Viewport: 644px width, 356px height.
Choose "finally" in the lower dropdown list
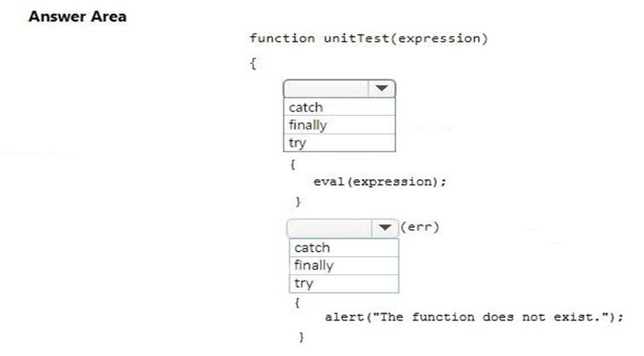[344, 265]
